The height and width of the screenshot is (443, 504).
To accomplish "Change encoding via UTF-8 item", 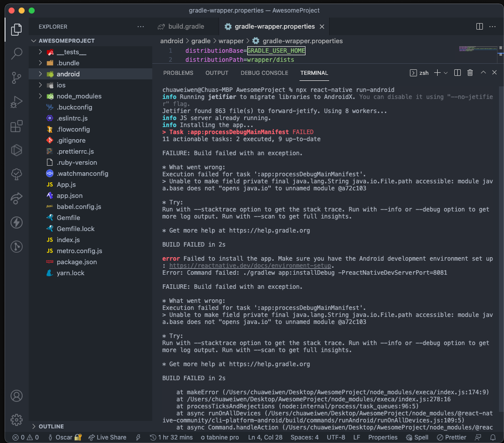I will [x=336, y=437].
